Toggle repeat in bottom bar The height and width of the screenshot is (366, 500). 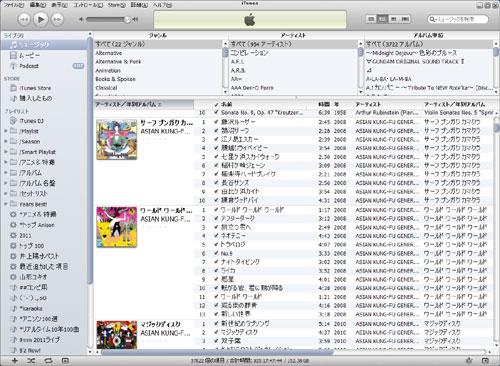[48, 361]
